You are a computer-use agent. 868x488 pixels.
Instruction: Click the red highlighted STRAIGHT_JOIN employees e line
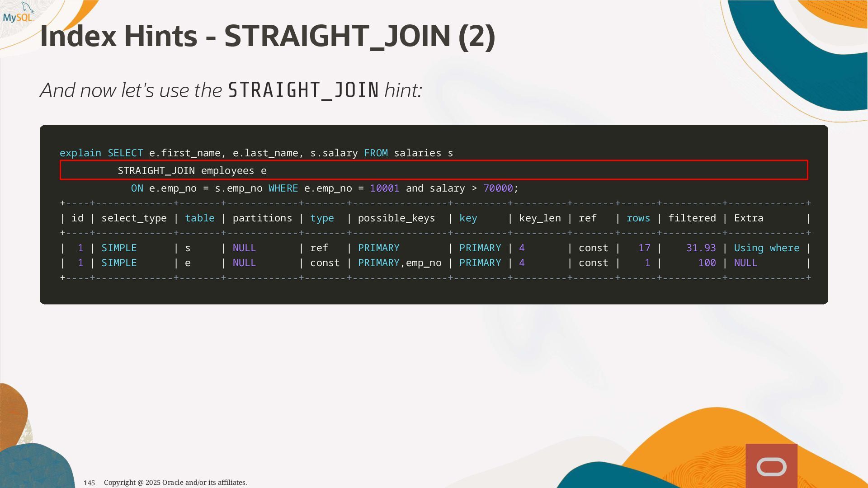coord(192,170)
